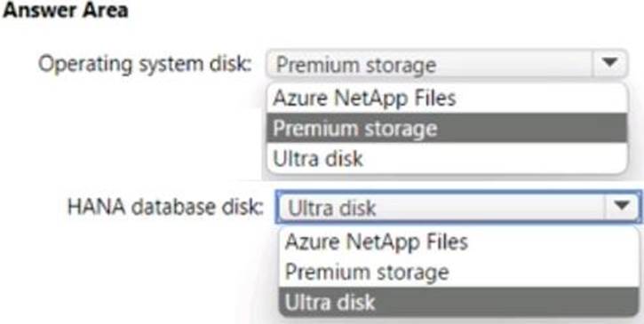Click the Answer Area heading
644x324 pixels.
tap(65, 10)
